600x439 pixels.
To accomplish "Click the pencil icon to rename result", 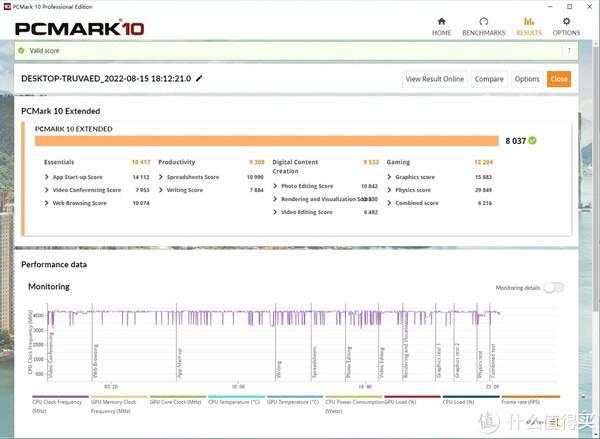I will [199, 78].
